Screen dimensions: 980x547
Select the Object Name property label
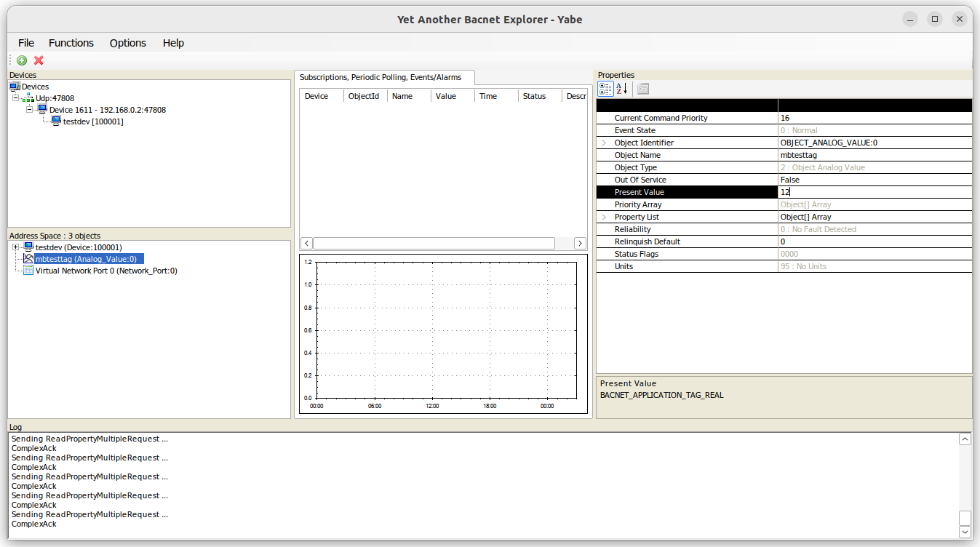click(637, 155)
